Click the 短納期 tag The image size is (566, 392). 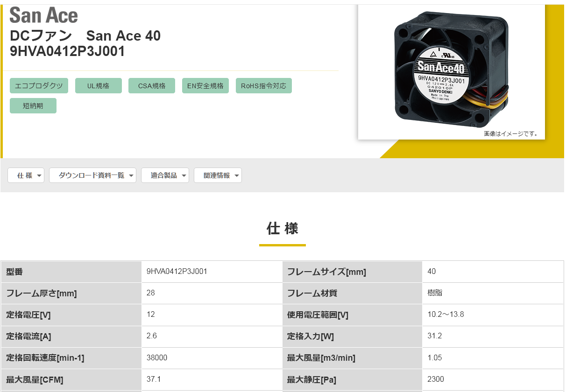[x=33, y=106]
